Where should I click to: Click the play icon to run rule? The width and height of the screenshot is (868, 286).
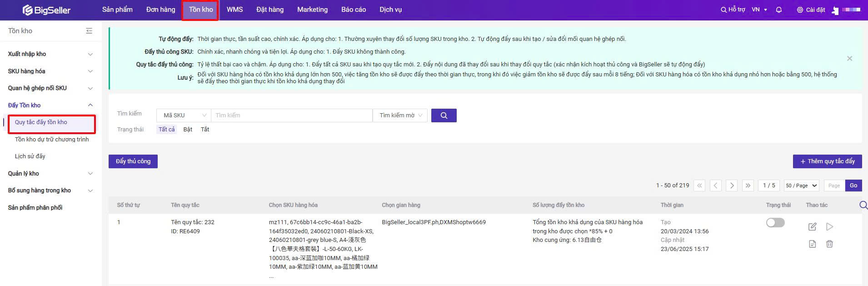pos(829,226)
